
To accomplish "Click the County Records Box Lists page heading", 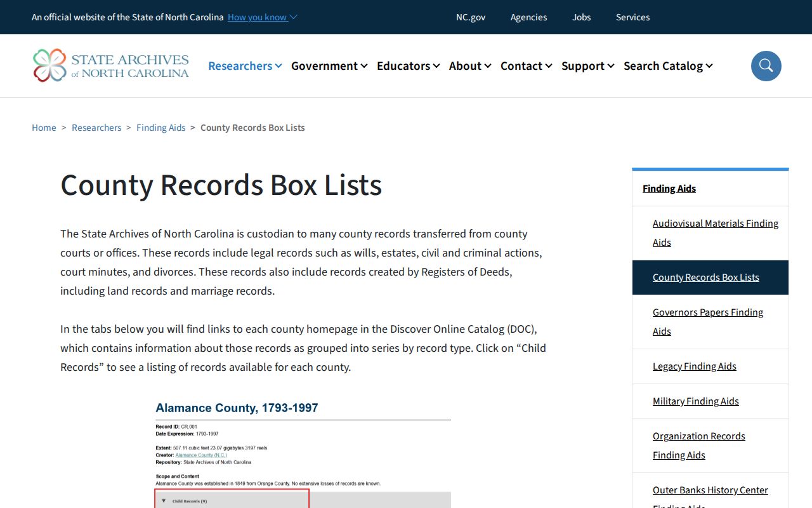I will click(221, 185).
